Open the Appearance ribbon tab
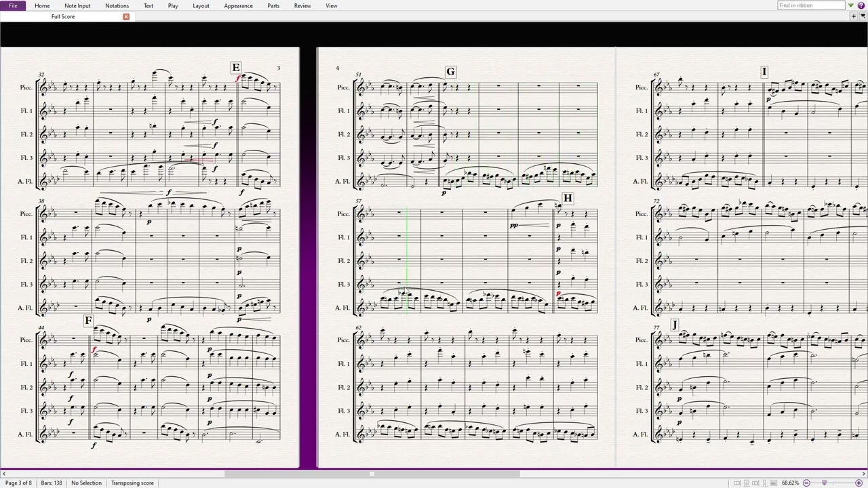 pyautogui.click(x=238, y=5)
